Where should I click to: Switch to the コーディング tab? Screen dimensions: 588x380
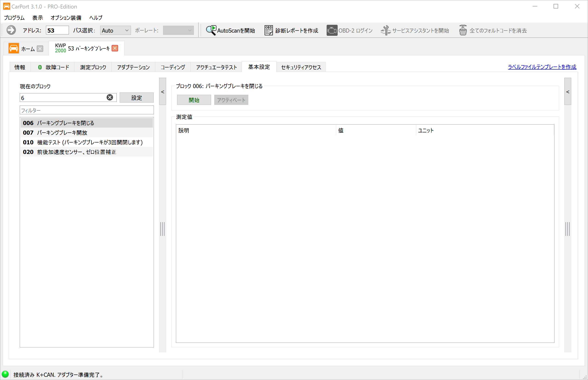pos(173,67)
